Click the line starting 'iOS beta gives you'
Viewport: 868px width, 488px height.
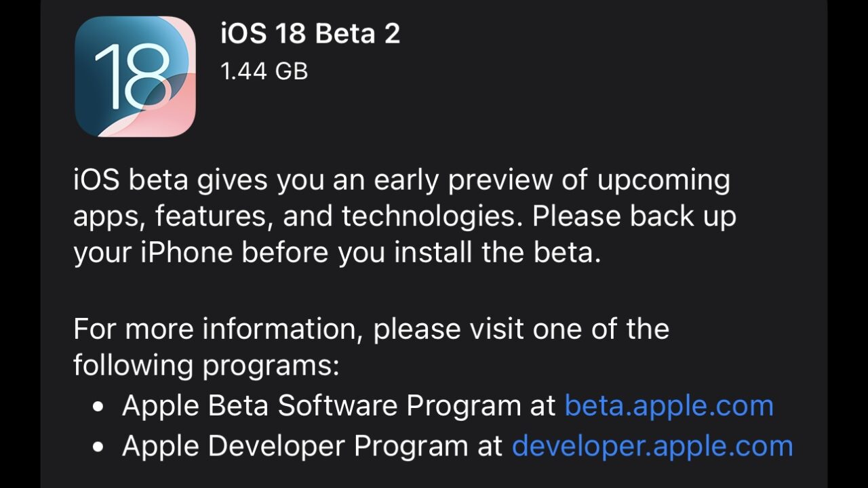tap(401, 180)
